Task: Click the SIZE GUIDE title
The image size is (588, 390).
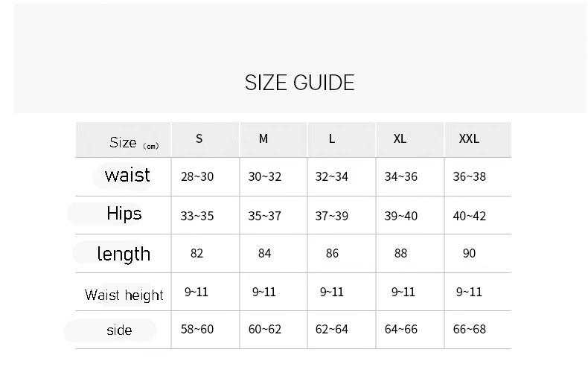Action: pyautogui.click(x=299, y=83)
